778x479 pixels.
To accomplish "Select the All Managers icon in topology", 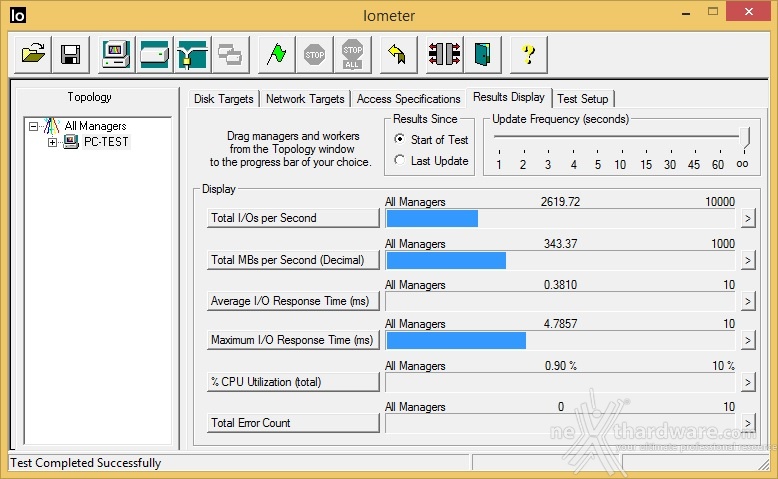I will pyautogui.click(x=52, y=126).
